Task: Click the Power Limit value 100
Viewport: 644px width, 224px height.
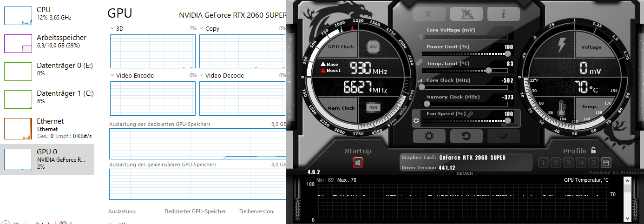Action: (x=509, y=47)
